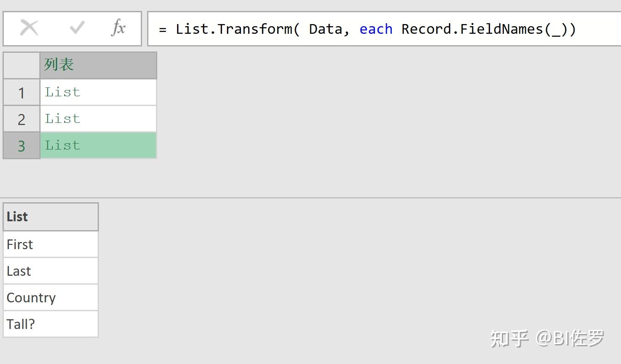Viewport: 621px width, 364px height.
Task: Click the List value in row 2
Action: point(62,119)
